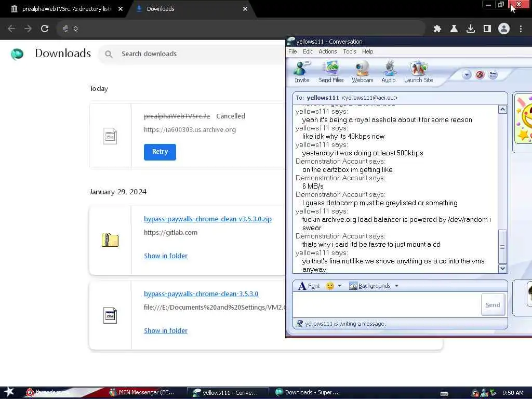
Task: Click the Invite icon in the conversation toolbar
Action: coord(302,72)
